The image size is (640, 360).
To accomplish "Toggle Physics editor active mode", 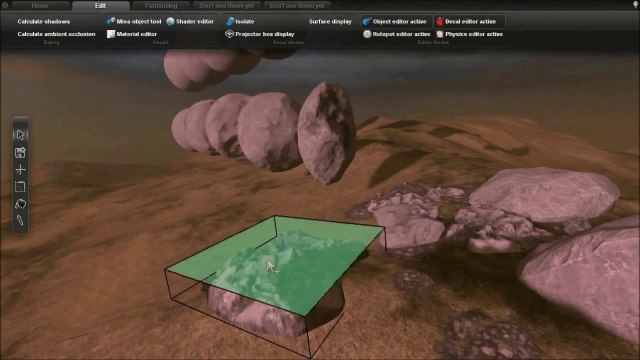I will [469, 34].
